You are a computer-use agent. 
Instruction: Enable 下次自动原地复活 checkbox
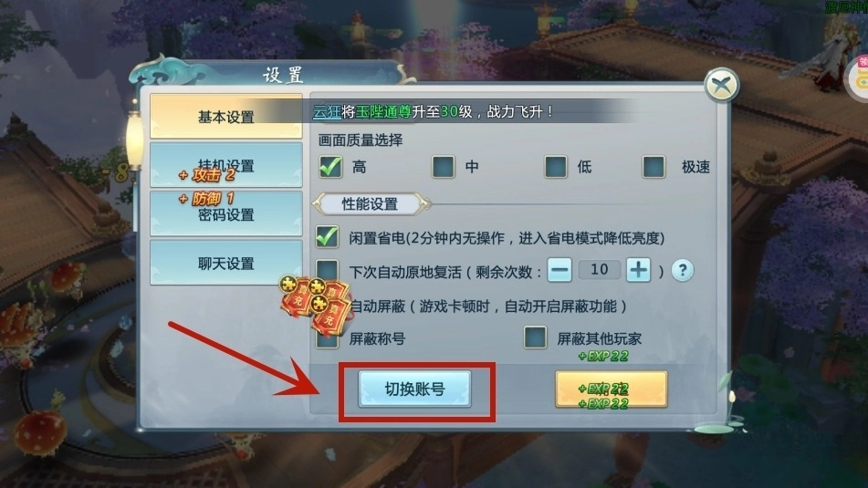pyautogui.click(x=327, y=270)
